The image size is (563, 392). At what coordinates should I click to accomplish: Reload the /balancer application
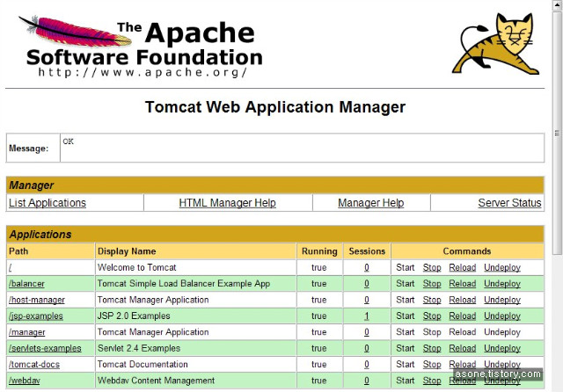coord(463,284)
